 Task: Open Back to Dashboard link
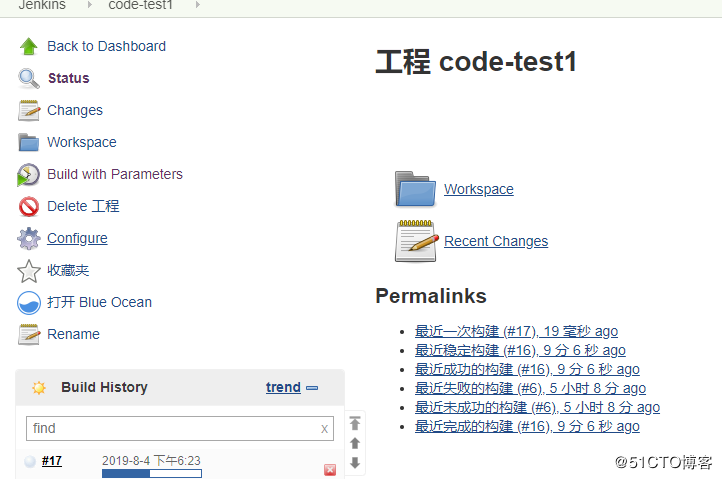tap(106, 46)
